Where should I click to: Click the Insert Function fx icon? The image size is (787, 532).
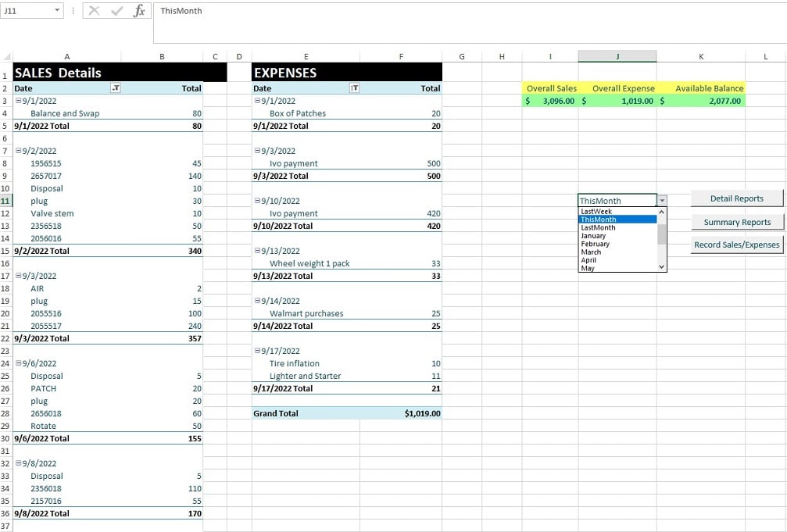(139, 10)
